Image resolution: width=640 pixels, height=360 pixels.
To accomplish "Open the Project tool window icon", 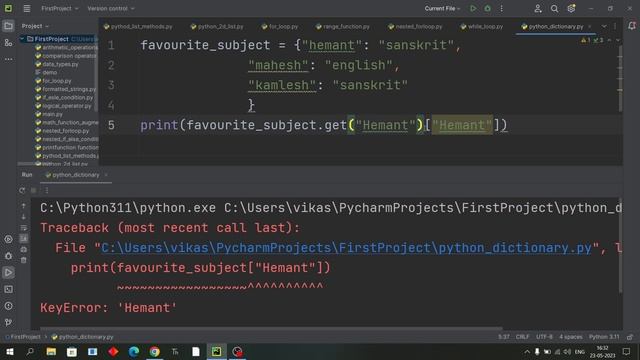I will pyautogui.click(x=8, y=26).
